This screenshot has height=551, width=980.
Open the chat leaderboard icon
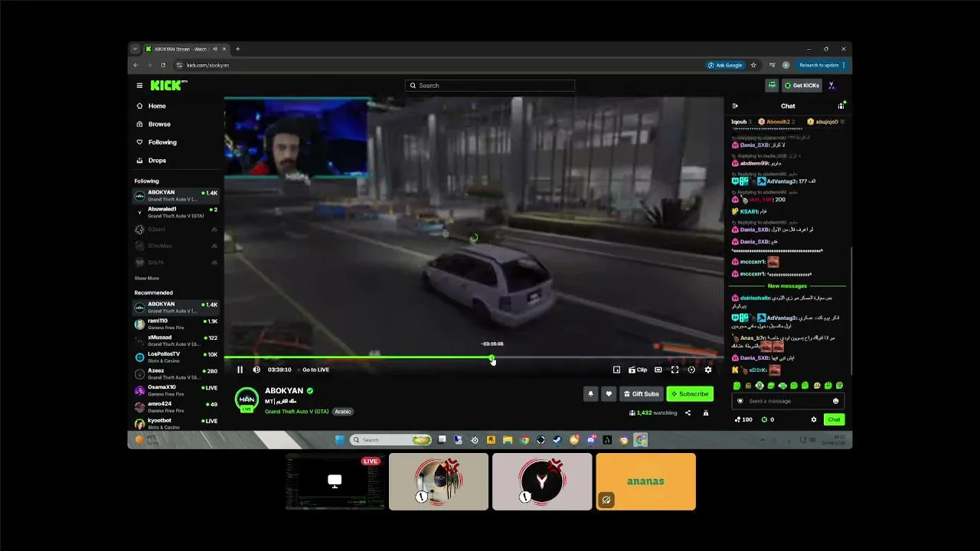(841, 106)
